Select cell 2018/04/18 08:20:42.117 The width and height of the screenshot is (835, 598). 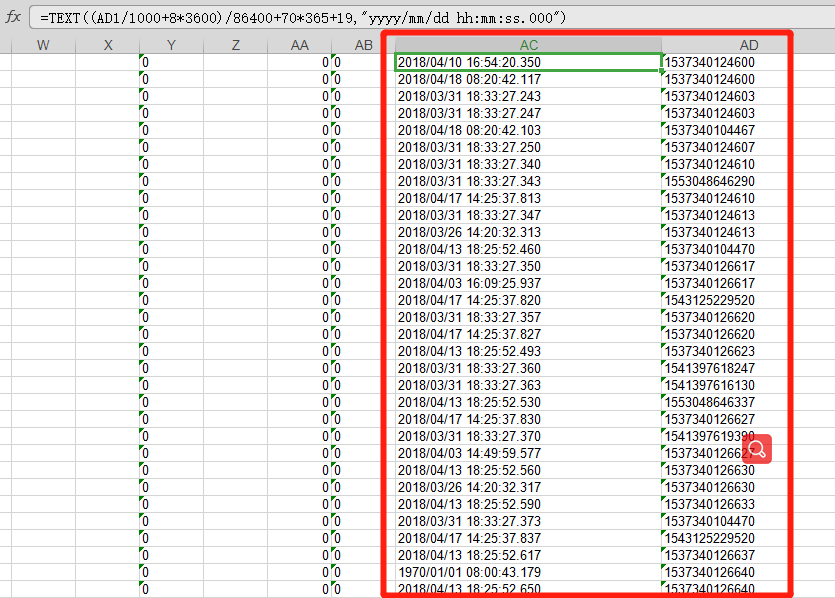(x=528, y=79)
